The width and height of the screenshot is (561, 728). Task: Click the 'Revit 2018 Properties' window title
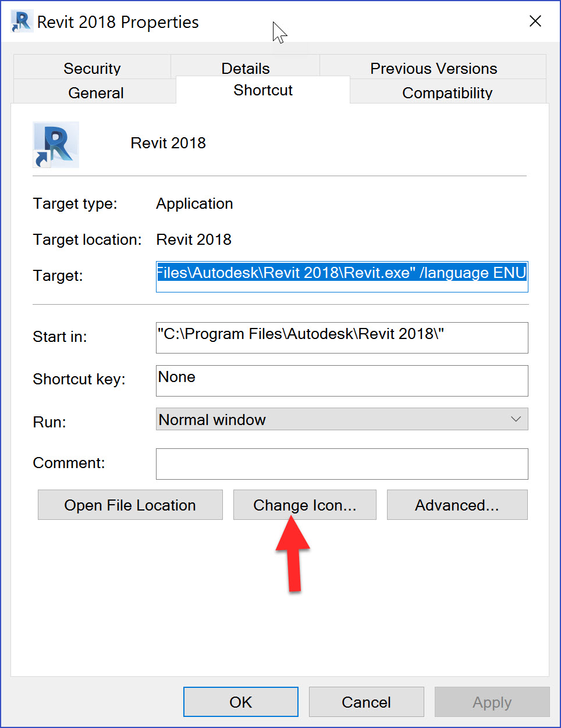(118, 22)
